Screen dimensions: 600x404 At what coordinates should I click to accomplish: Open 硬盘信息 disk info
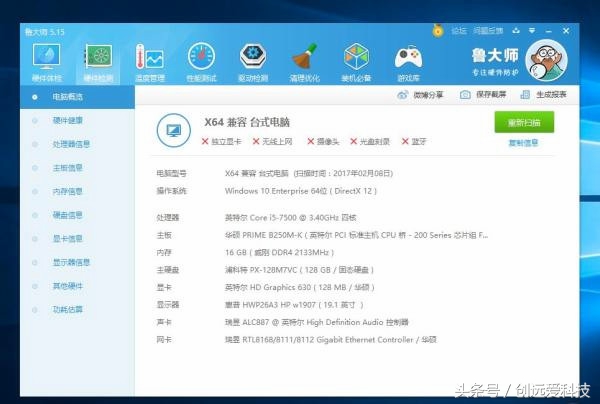[x=77, y=215]
